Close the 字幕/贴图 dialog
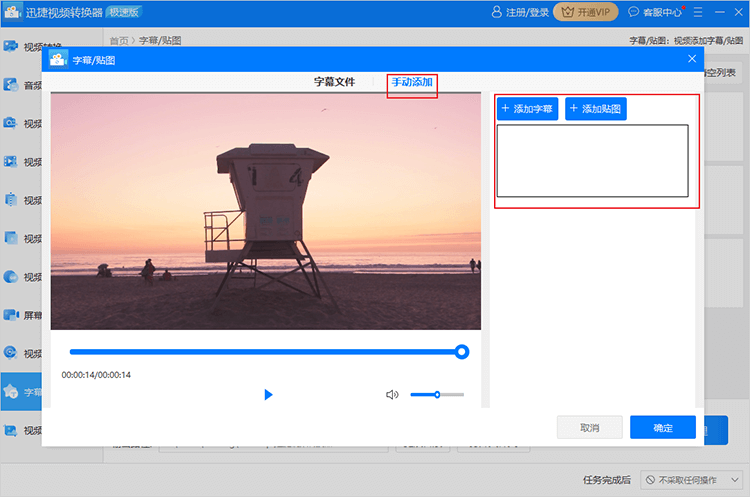This screenshot has width=750, height=497. pos(692,59)
